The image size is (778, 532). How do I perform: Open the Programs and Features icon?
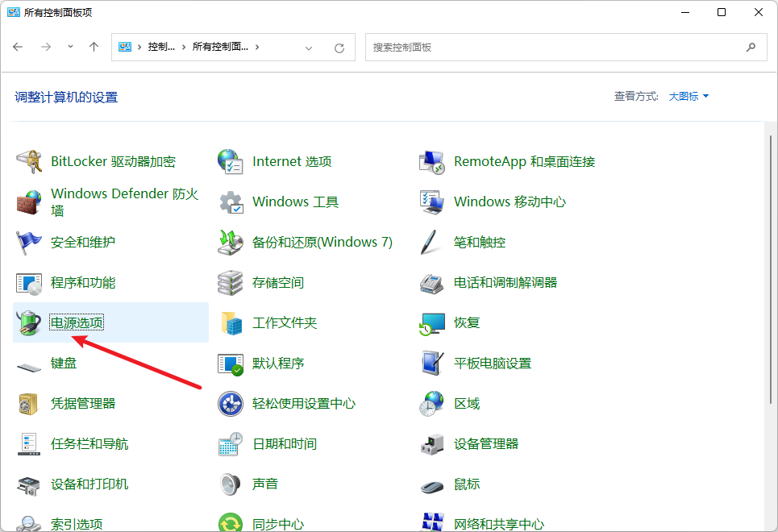coord(29,283)
